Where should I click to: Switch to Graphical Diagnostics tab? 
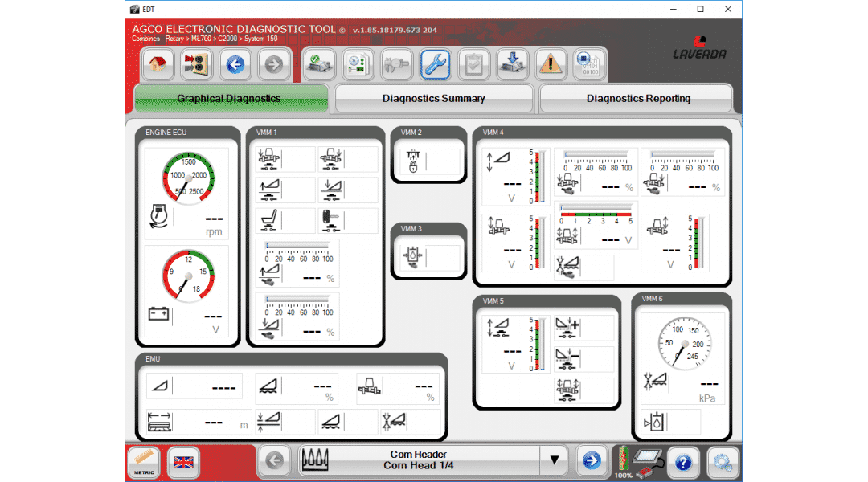[x=231, y=99]
